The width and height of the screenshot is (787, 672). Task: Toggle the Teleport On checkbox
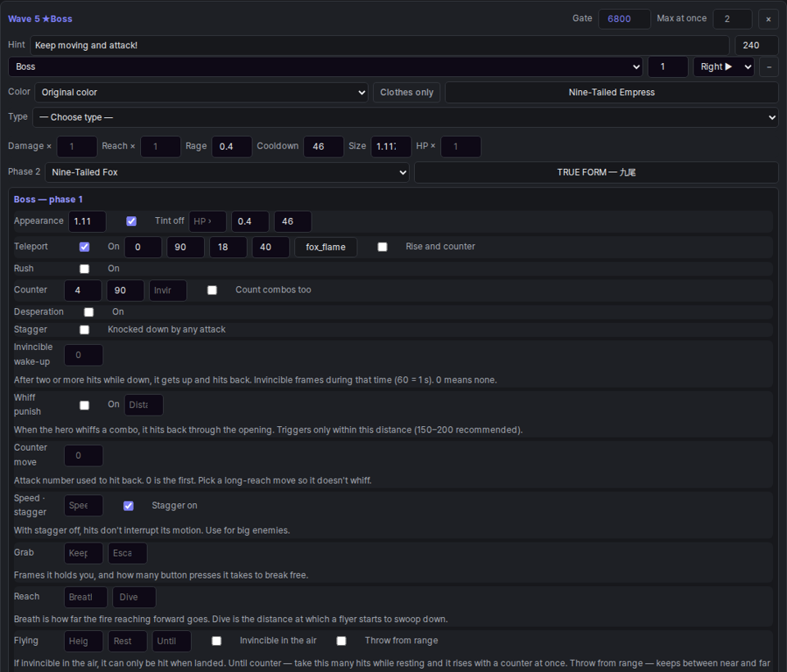(x=84, y=247)
